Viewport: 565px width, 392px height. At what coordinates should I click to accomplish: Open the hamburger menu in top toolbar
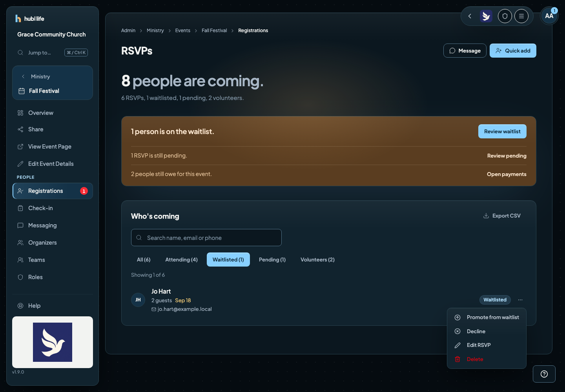521,16
